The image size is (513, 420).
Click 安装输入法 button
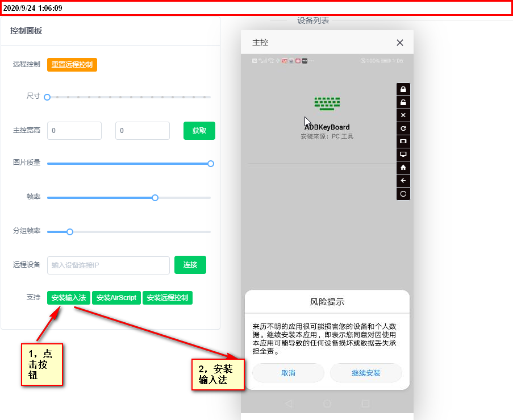(69, 298)
